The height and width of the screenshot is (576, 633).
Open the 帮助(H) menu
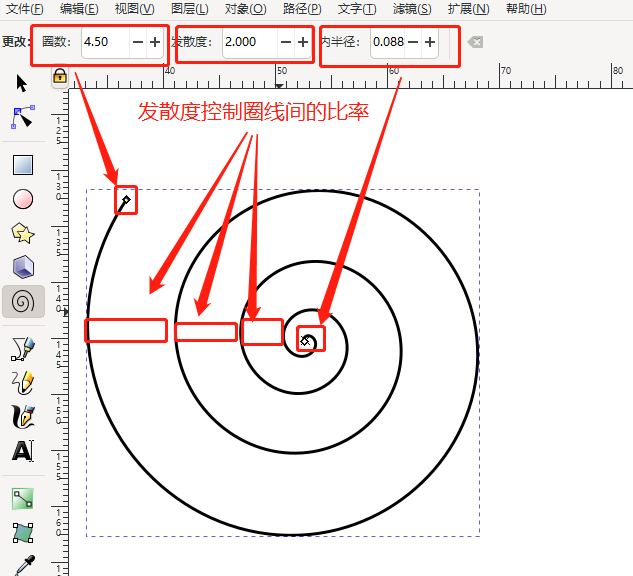pos(526,8)
